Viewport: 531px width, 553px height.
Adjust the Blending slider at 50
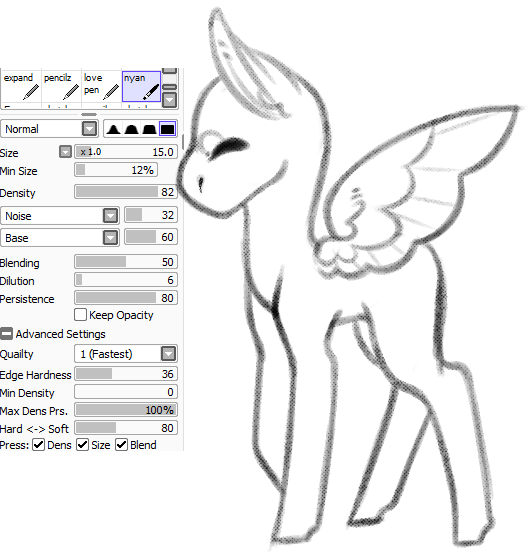[x=126, y=262]
